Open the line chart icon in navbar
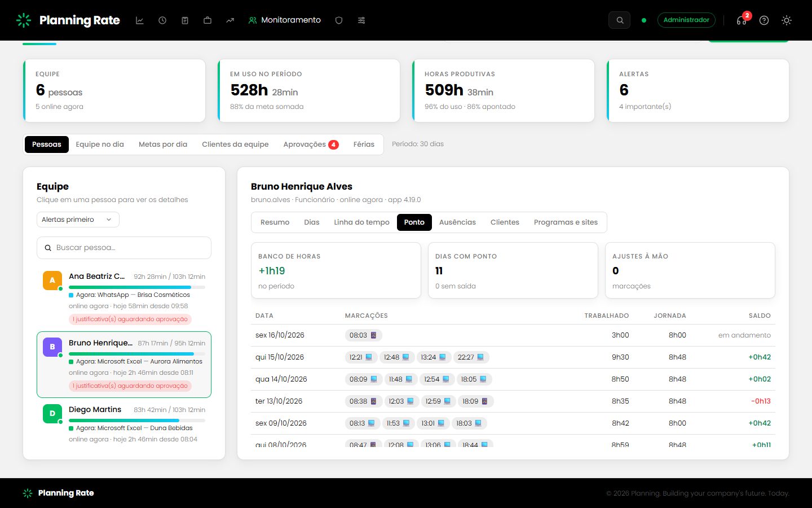 point(140,20)
